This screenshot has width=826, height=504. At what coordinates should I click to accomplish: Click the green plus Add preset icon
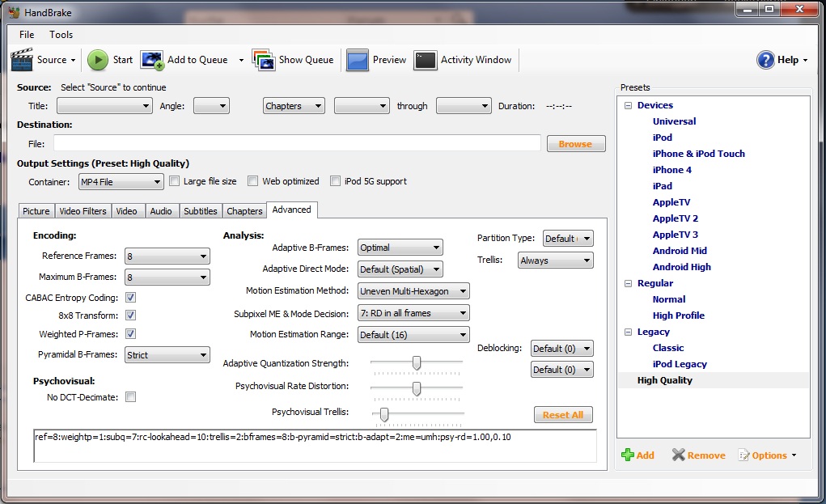[x=628, y=455]
